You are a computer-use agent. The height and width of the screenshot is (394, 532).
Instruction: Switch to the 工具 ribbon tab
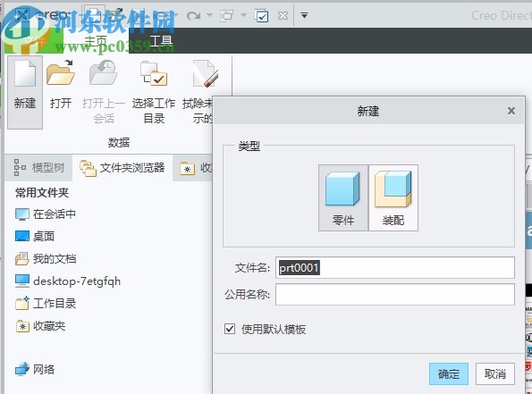161,41
